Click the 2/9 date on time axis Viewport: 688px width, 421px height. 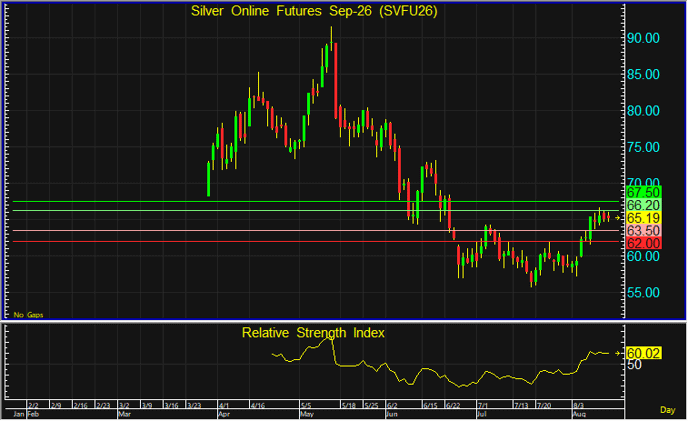(56, 405)
